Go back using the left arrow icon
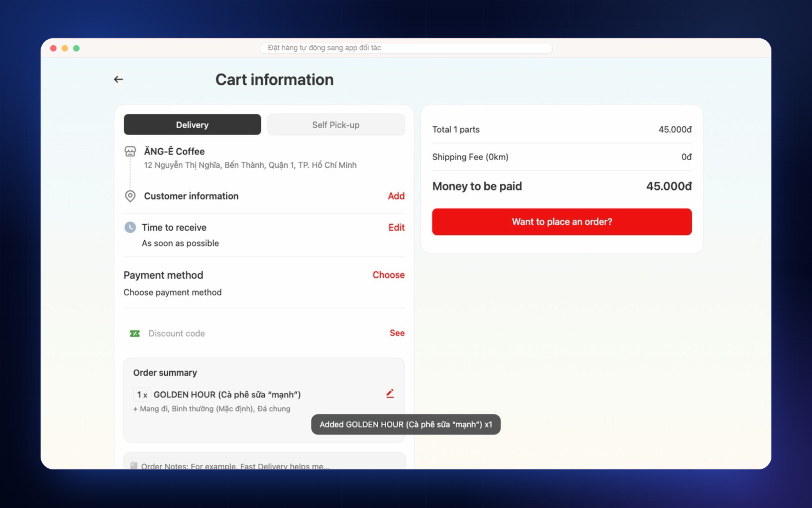This screenshot has height=508, width=812. pyautogui.click(x=119, y=79)
